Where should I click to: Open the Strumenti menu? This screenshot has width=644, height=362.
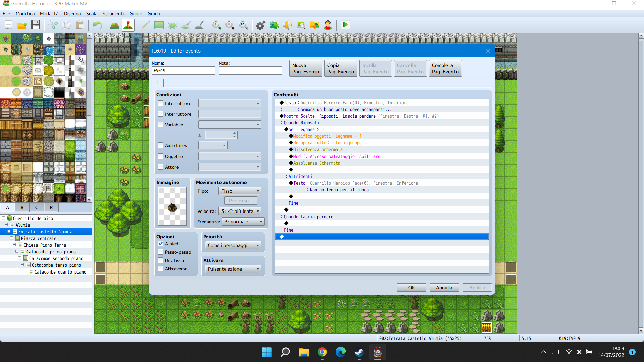pyautogui.click(x=113, y=14)
